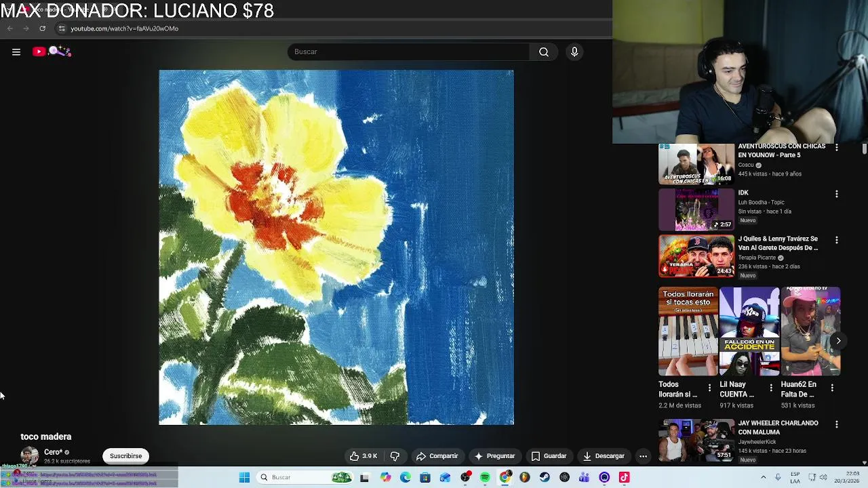
Task: Open the Preguntar AI ask feature
Action: pos(494,456)
